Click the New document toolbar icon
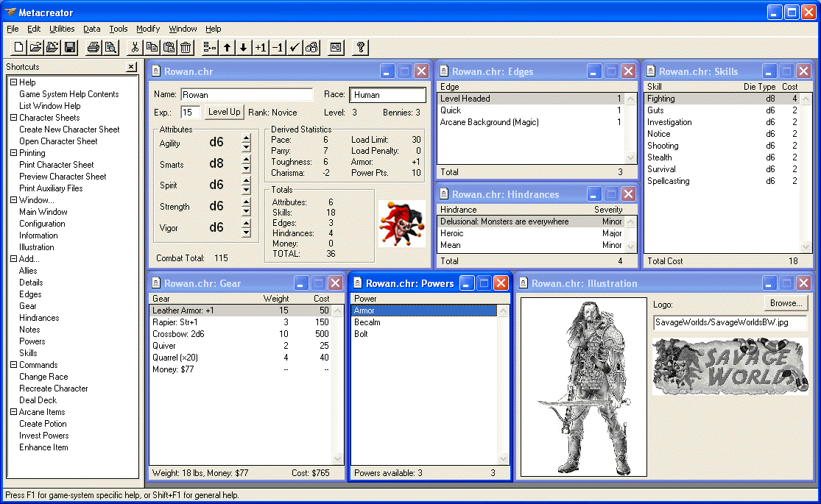Screen dimensions: 821x504 coord(18,48)
